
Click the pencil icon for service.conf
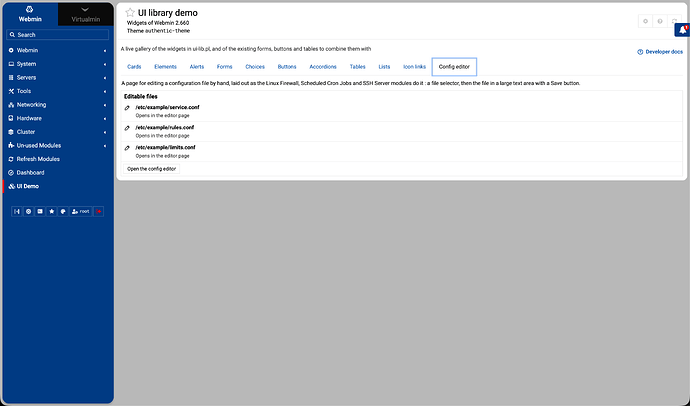pos(127,108)
